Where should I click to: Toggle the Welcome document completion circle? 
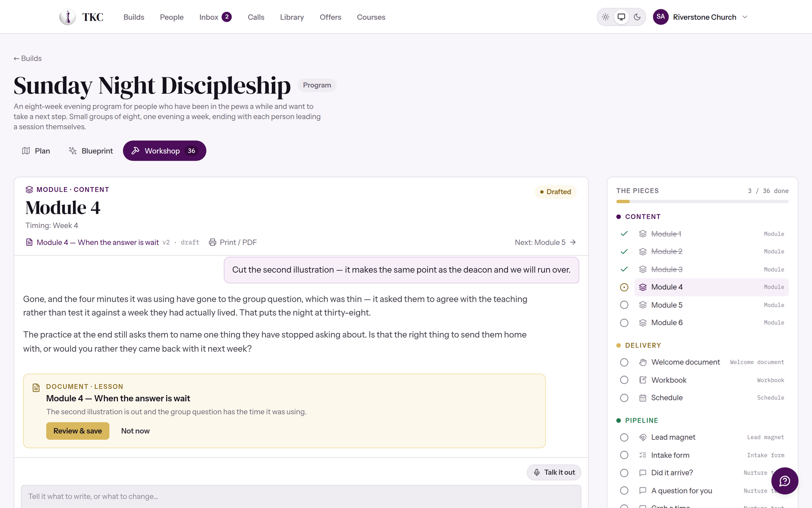(624, 362)
